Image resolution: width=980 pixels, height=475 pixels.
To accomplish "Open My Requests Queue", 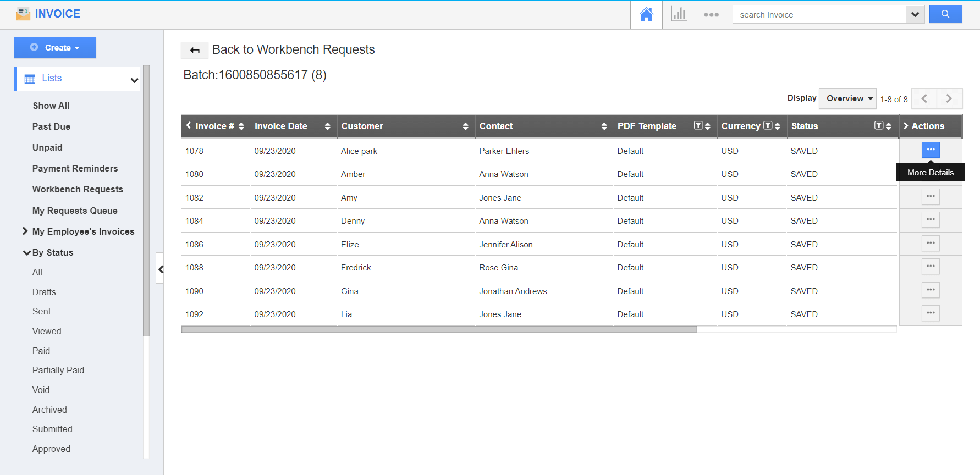I will pyautogui.click(x=75, y=211).
